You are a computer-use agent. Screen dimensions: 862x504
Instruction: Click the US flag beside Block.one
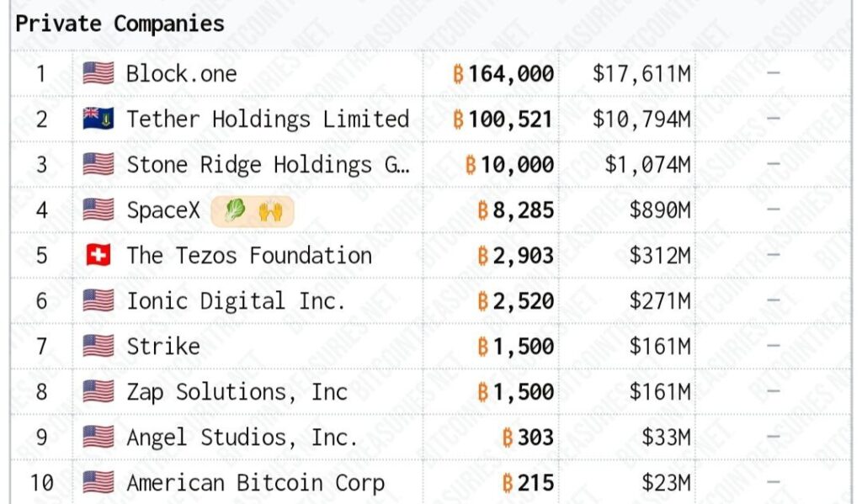click(x=98, y=74)
